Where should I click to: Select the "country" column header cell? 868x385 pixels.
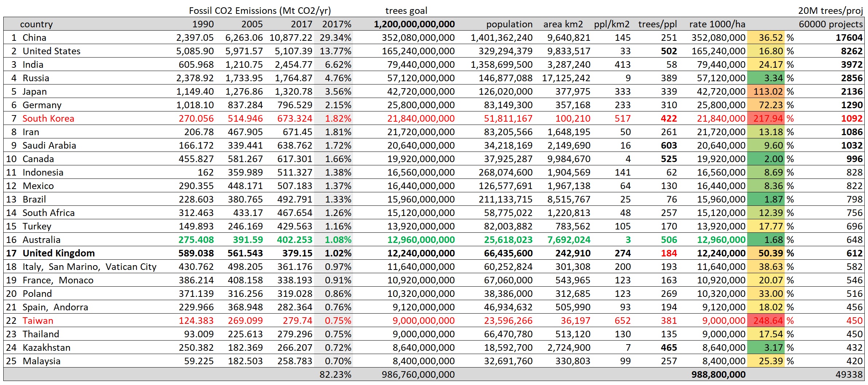pyautogui.click(x=36, y=24)
